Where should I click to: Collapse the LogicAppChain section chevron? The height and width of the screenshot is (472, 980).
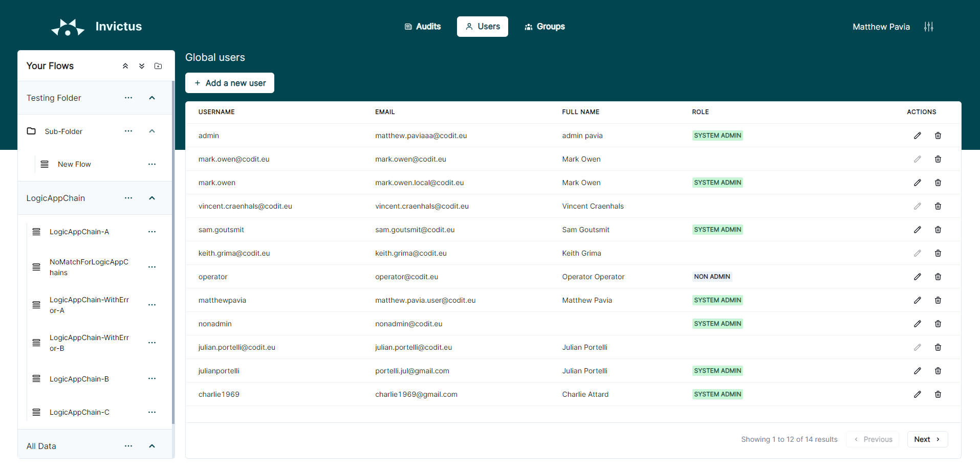(x=151, y=198)
